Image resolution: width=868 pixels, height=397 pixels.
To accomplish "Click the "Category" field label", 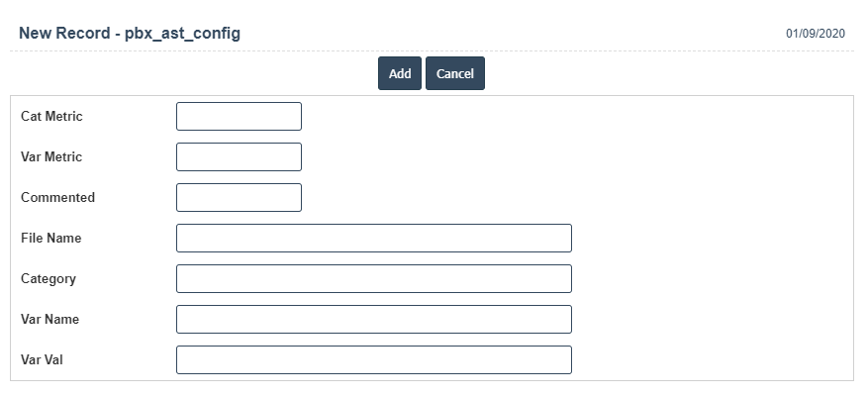I will click(48, 279).
